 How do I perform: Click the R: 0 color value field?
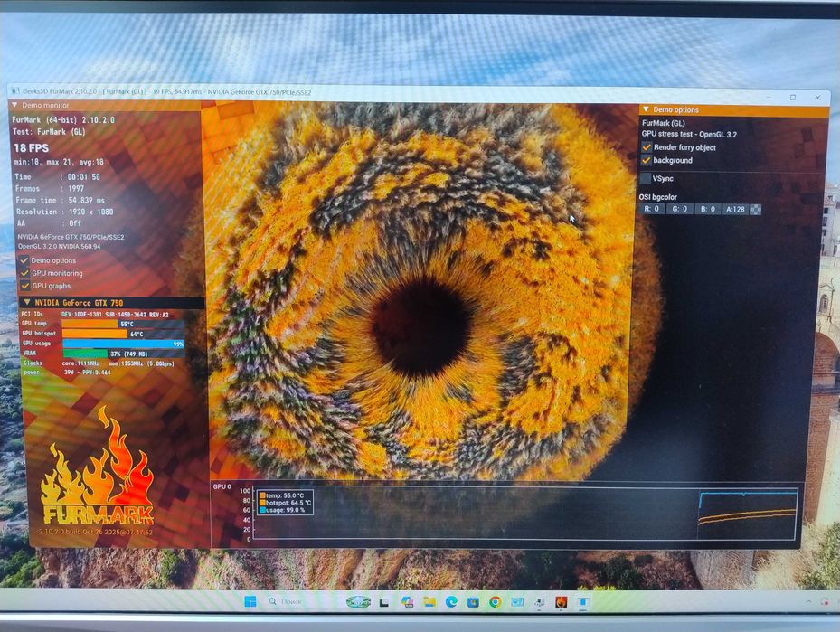tap(651, 209)
